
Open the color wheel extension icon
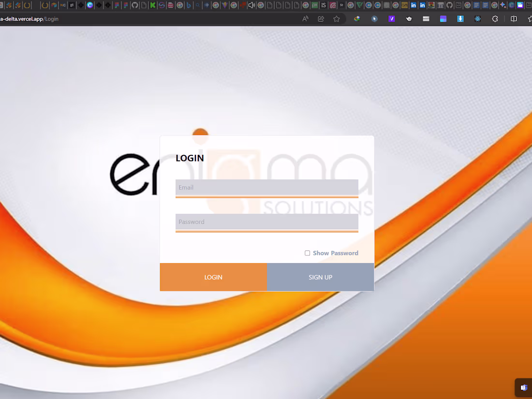pos(356,18)
